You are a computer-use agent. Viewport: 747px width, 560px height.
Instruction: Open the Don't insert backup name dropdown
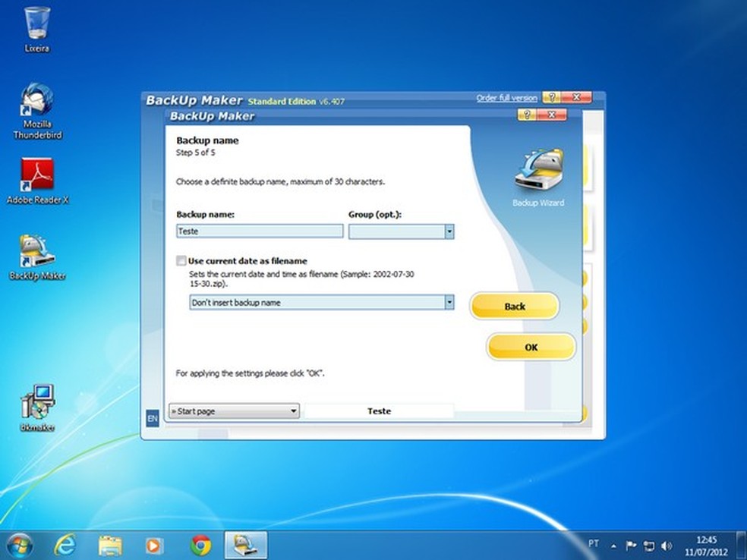click(x=449, y=302)
